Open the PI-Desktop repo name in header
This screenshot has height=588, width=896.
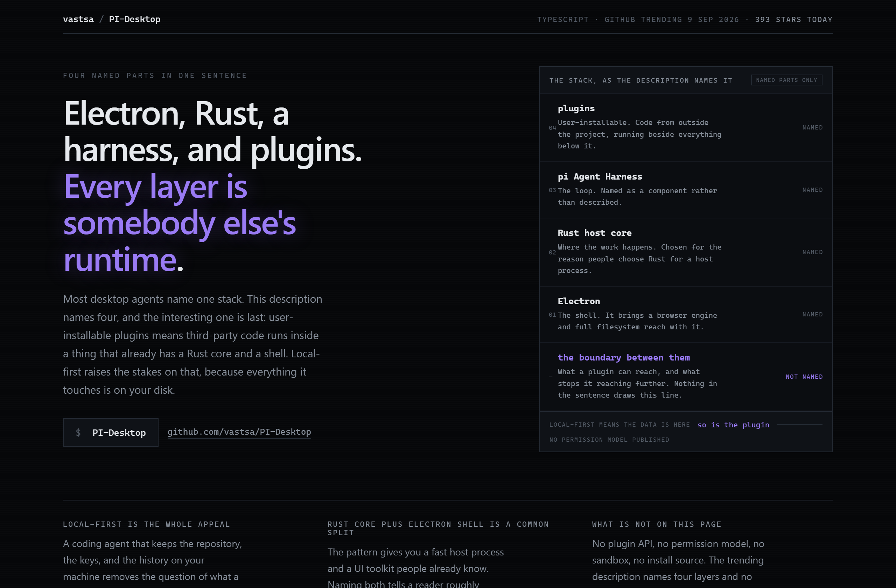click(135, 19)
